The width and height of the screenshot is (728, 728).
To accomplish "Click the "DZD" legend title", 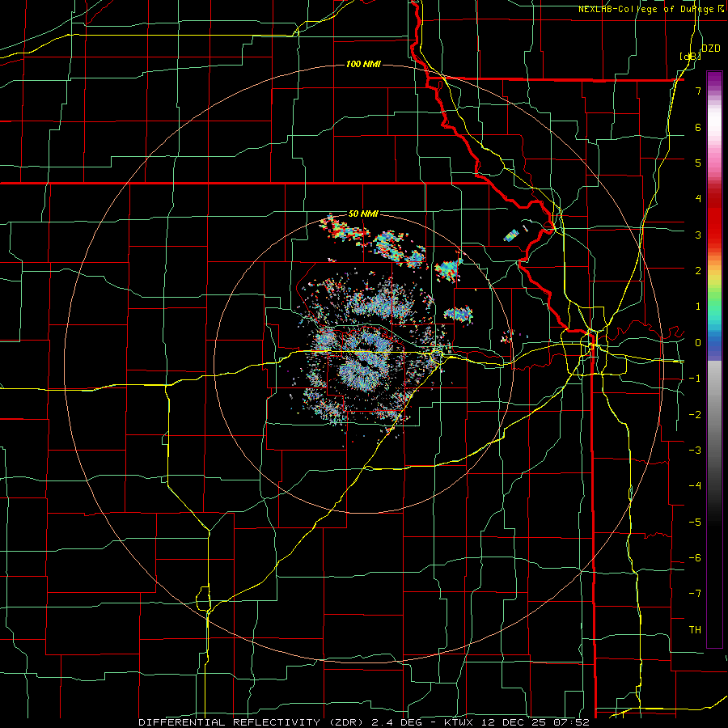I will tap(711, 49).
